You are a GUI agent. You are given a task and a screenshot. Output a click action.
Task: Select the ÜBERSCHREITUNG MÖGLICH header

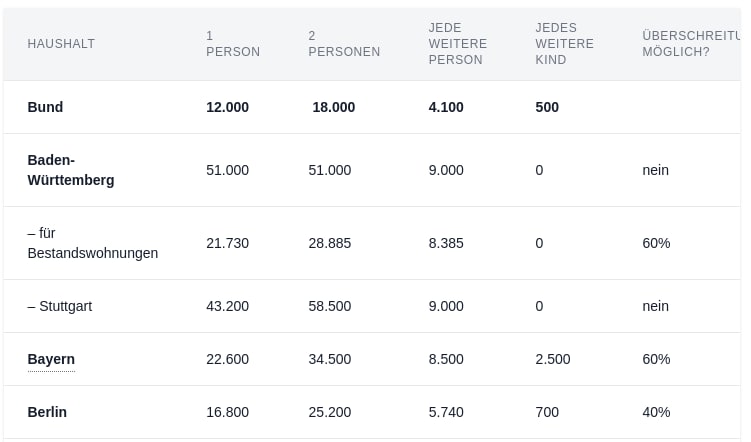[x=691, y=44]
